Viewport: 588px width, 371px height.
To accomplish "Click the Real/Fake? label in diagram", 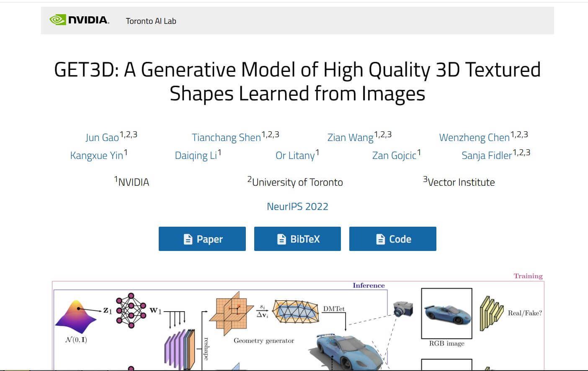I will coord(525,313).
